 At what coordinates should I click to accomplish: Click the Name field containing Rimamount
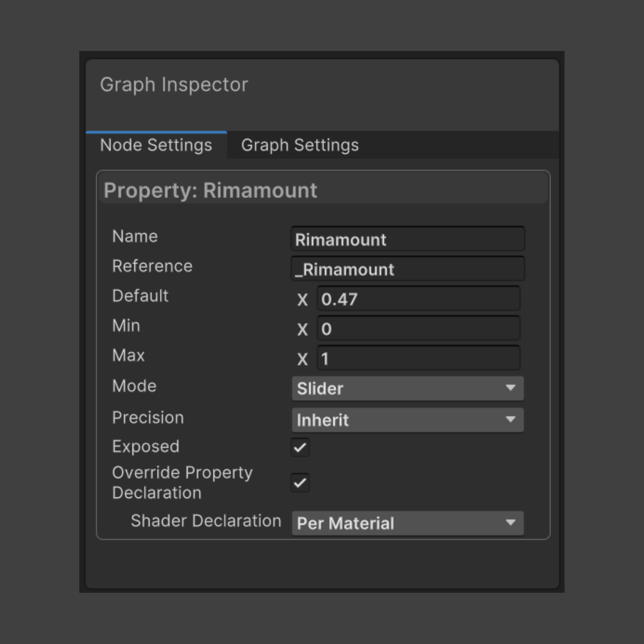[x=408, y=239]
